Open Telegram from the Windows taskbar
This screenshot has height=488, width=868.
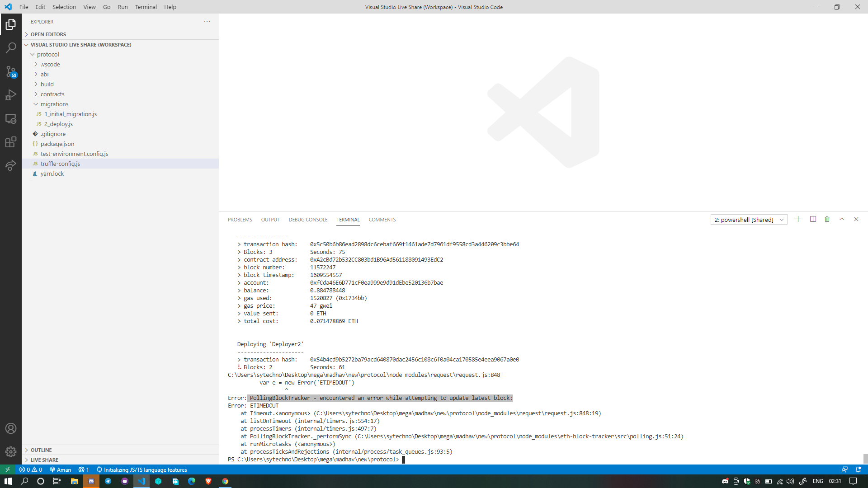108,481
